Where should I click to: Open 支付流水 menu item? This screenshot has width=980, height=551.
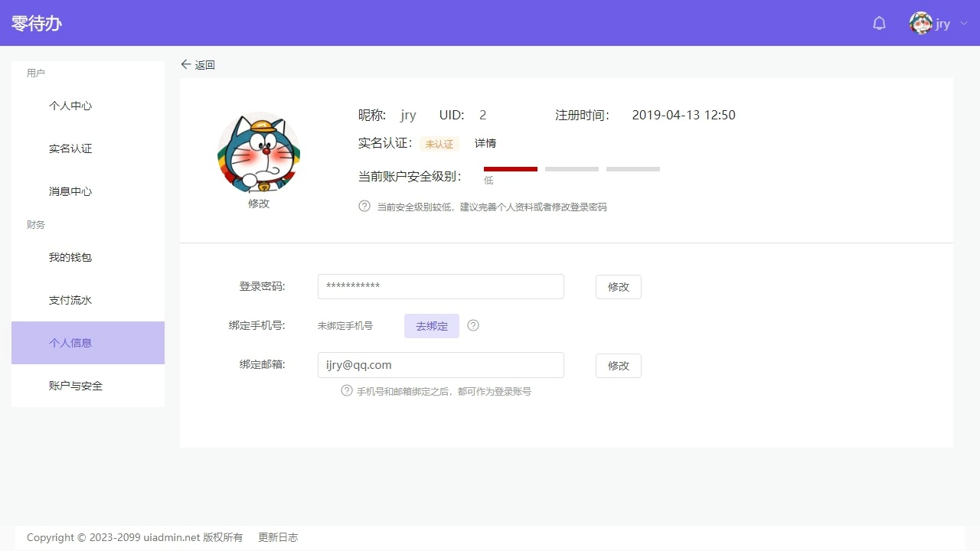pyautogui.click(x=70, y=300)
